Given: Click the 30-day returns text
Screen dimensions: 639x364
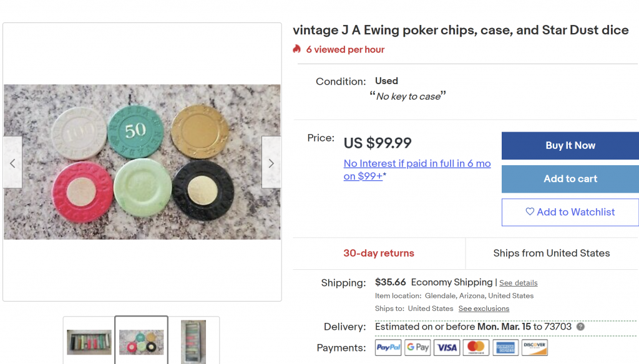Looking at the screenshot, I should pos(379,253).
